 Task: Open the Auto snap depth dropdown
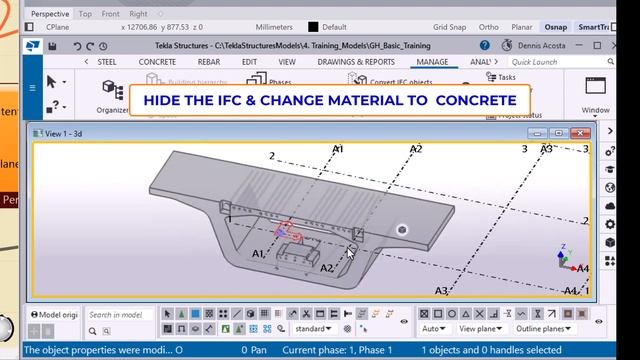coord(433,329)
